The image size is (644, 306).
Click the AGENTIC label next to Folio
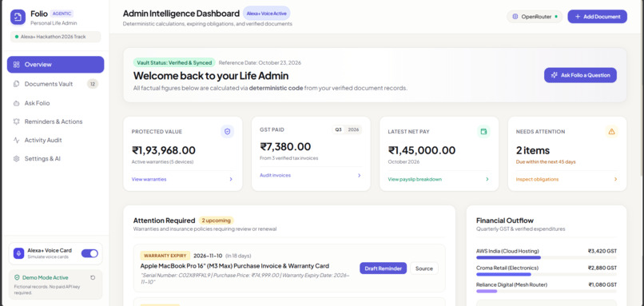[x=62, y=14]
